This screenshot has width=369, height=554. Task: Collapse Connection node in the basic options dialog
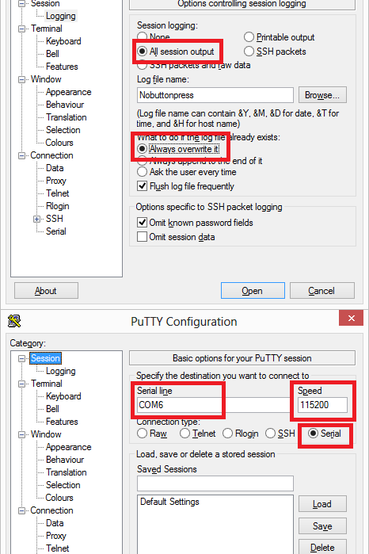coord(22,511)
